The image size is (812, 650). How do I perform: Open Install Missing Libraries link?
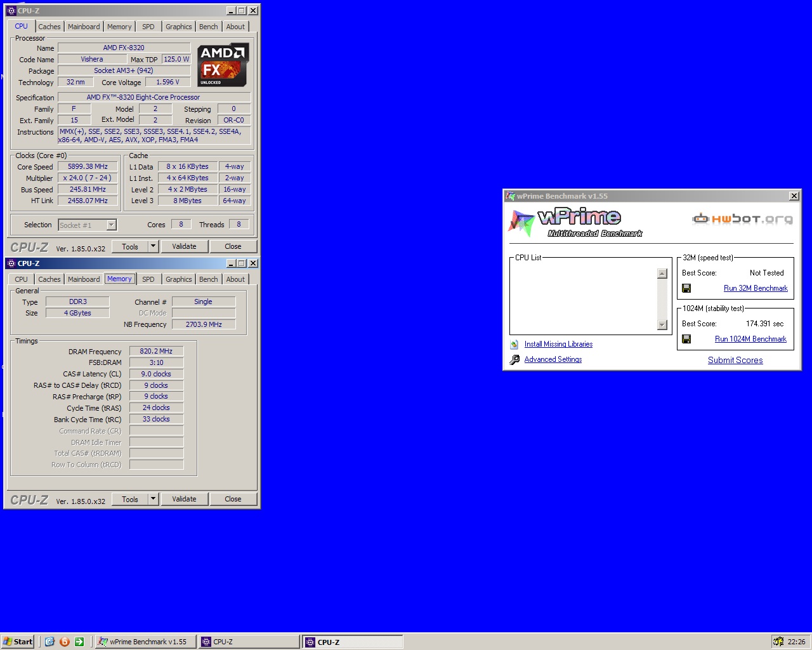coord(558,344)
